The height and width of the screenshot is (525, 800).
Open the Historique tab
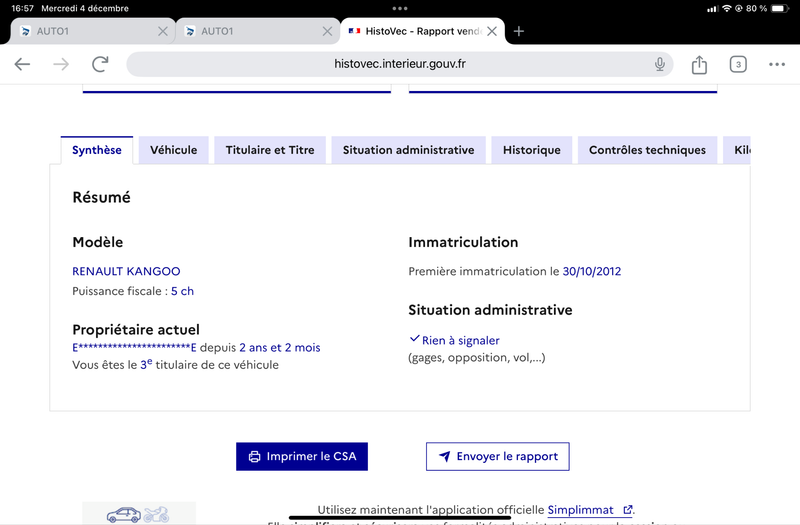(x=532, y=150)
